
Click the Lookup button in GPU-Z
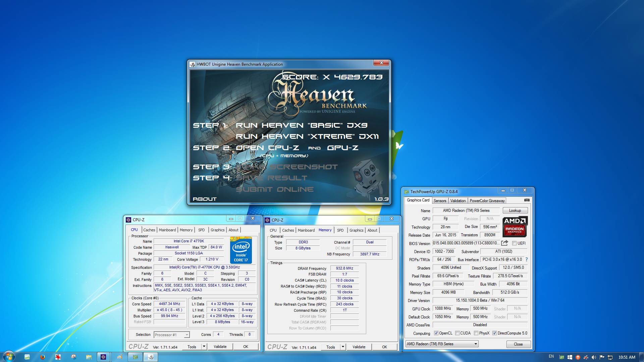pos(515,210)
